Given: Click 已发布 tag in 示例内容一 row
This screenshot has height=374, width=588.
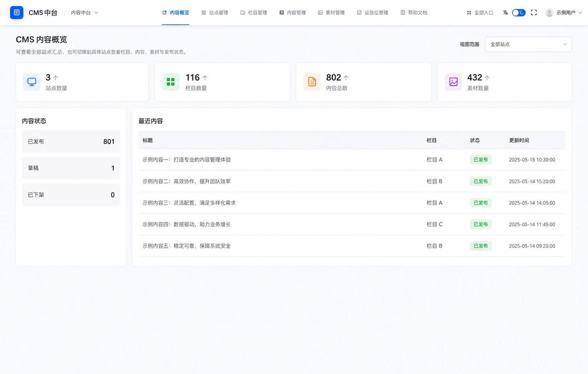Looking at the screenshot, I should [x=481, y=160].
